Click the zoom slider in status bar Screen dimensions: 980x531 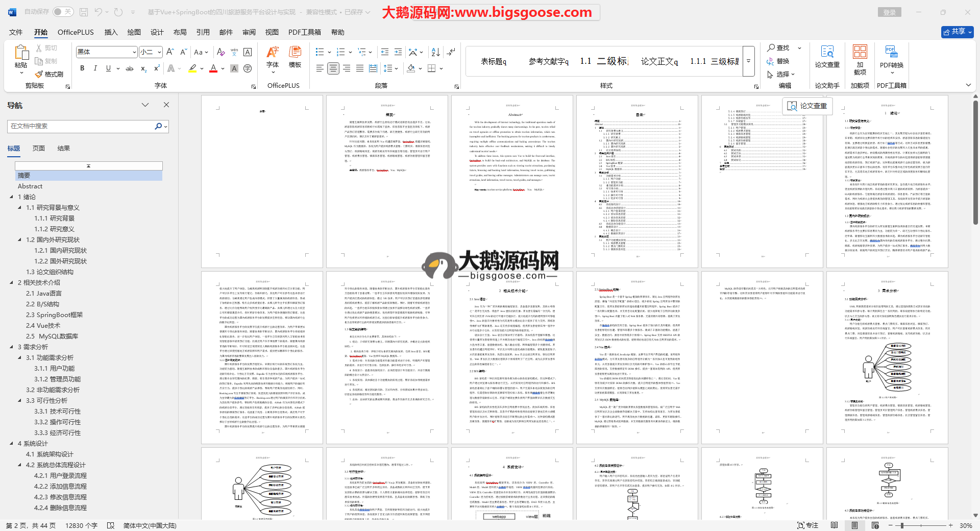(x=902, y=525)
